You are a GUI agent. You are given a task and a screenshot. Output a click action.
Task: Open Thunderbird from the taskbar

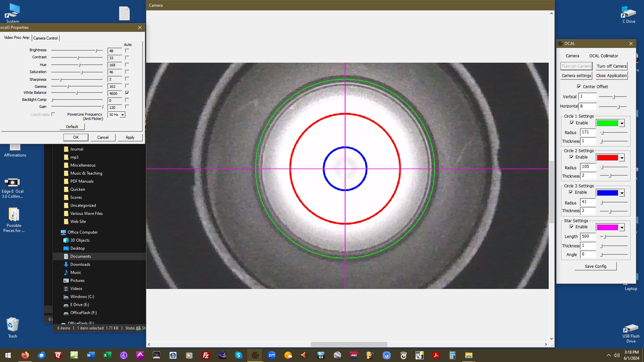(42, 355)
